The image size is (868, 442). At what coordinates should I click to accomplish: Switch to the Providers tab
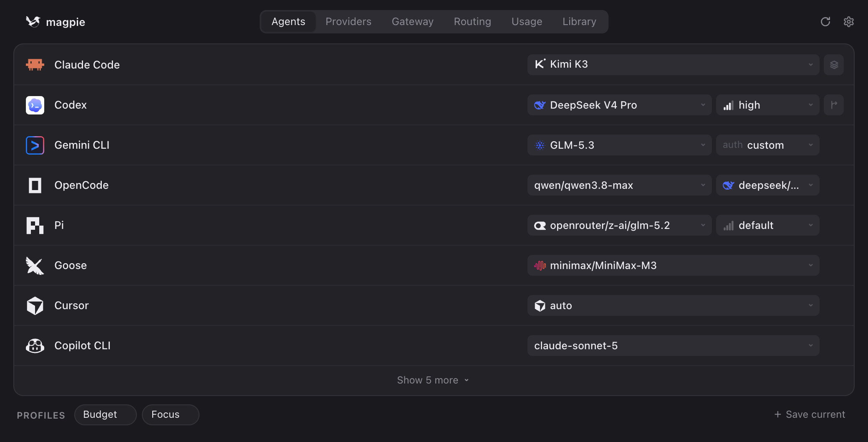(348, 22)
